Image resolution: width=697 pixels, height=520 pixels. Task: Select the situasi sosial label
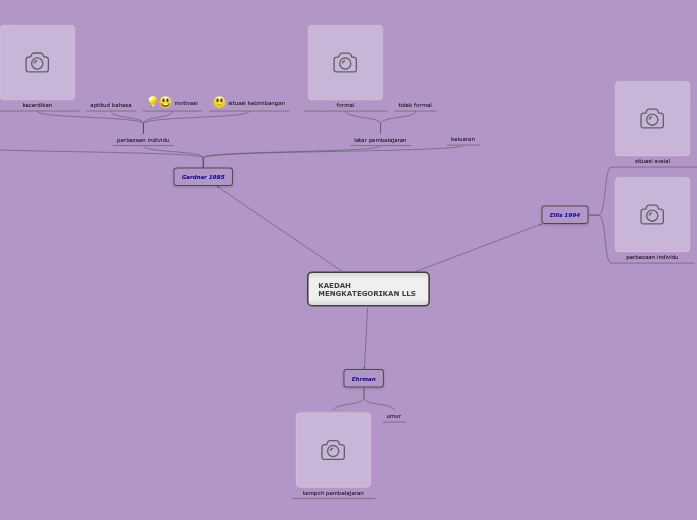pos(652,161)
